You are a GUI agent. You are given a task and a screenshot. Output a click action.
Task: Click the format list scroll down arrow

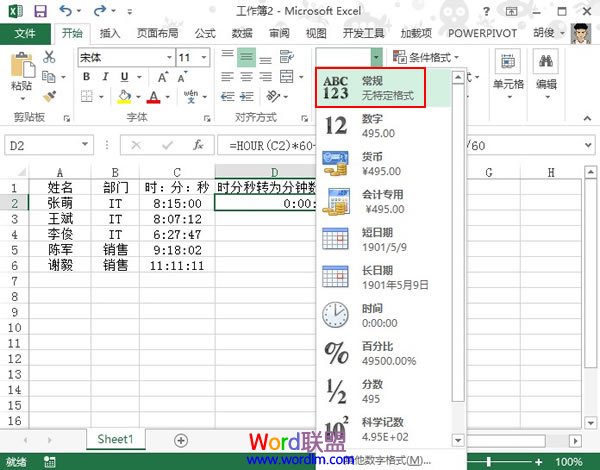coord(458,440)
